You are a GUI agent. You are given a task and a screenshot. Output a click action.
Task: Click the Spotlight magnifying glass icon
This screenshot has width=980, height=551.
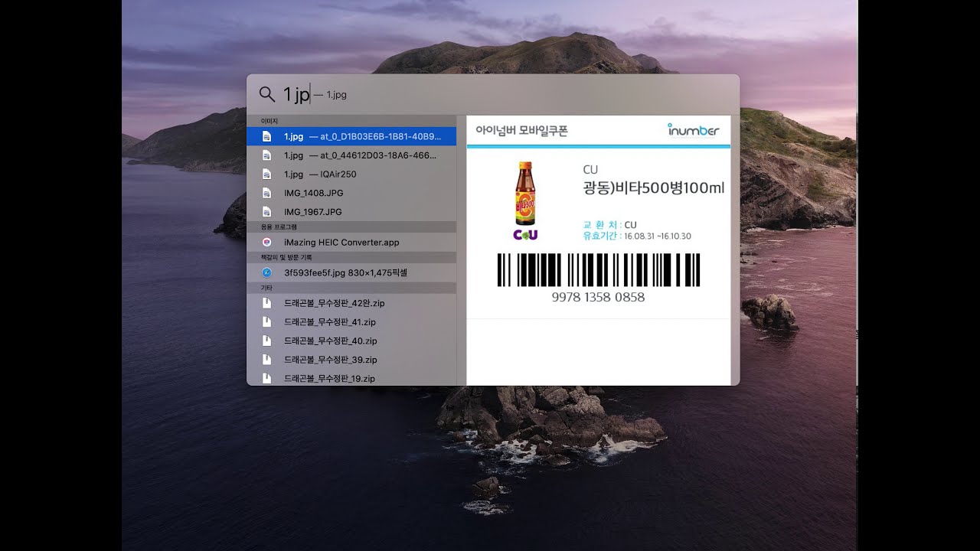pyautogui.click(x=266, y=94)
